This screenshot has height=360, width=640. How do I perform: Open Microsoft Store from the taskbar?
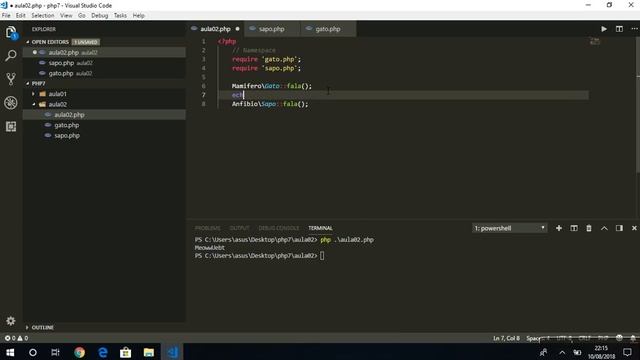[x=125, y=352]
